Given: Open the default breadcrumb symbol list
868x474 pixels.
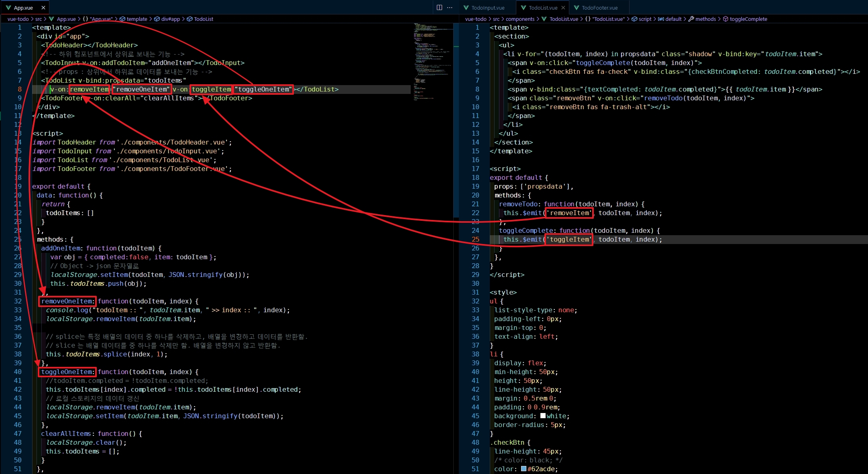Looking at the screenshot, I should click(673, 19).
